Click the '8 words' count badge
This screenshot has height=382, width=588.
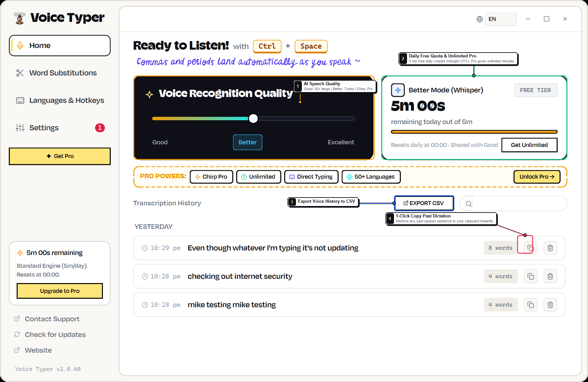point(501,248)
